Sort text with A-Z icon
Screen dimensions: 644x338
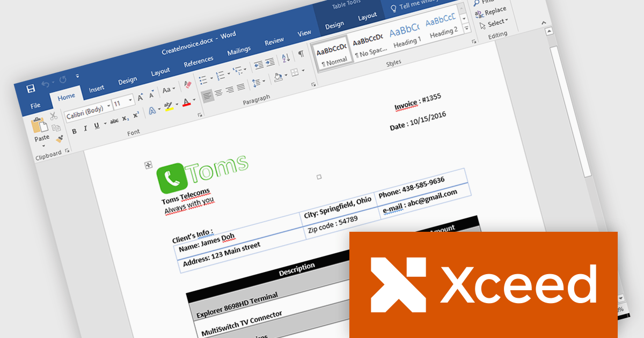pos(286,57)
